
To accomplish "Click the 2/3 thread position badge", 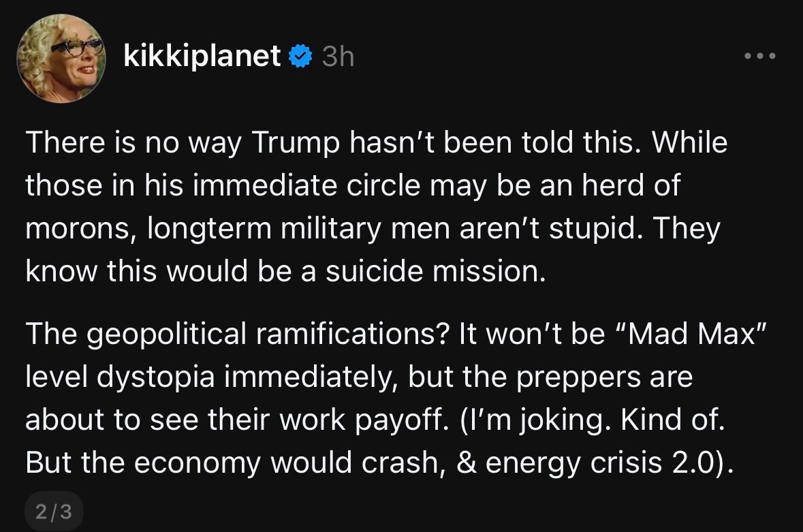I will (54, 512).
